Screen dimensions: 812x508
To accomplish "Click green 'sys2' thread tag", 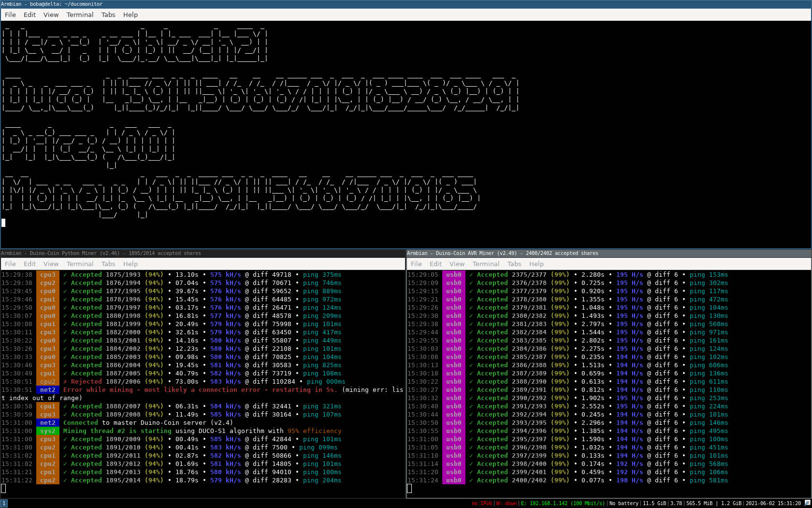I will (48, 431).
